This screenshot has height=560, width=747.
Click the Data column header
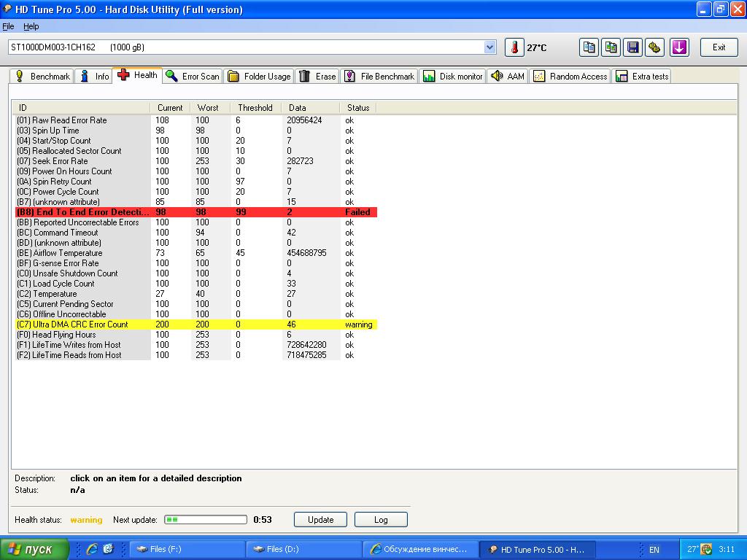pos(310,108)
